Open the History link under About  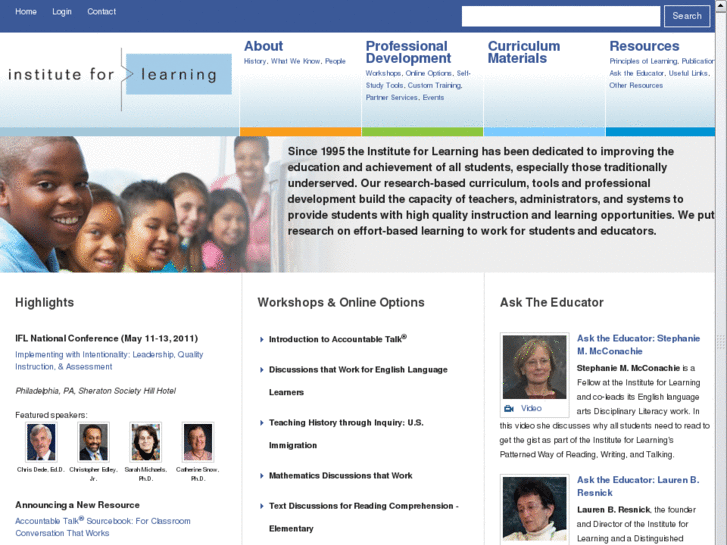pyautogui.click(x=255, y=61)
